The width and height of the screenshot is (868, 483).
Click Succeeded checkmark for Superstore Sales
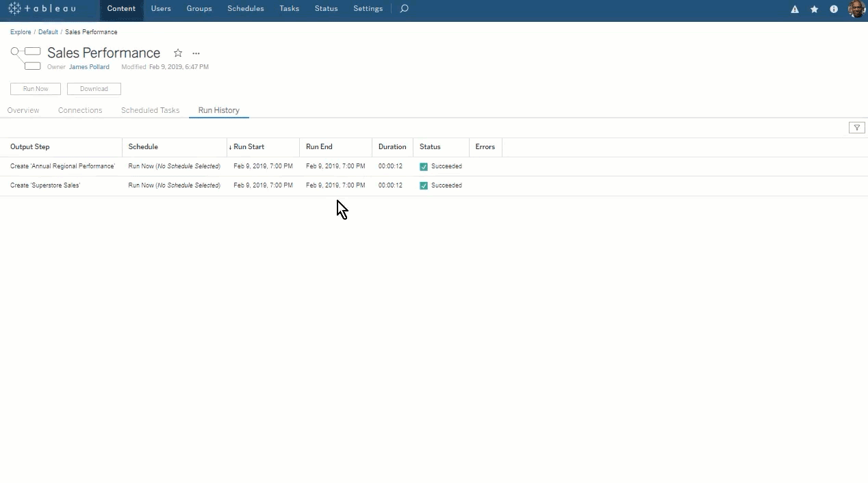424,185
